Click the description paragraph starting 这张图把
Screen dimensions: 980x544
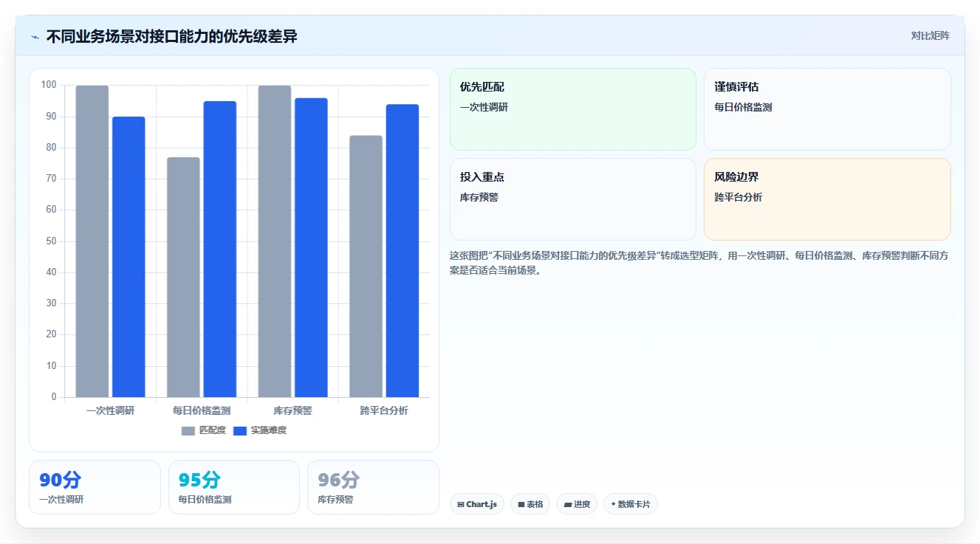[699, 263]
